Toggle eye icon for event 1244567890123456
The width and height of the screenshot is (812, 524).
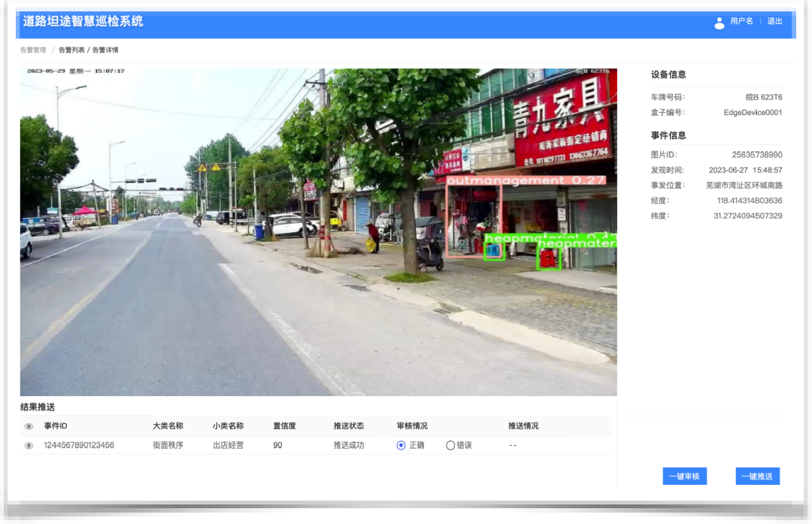[x=29, y=446]
